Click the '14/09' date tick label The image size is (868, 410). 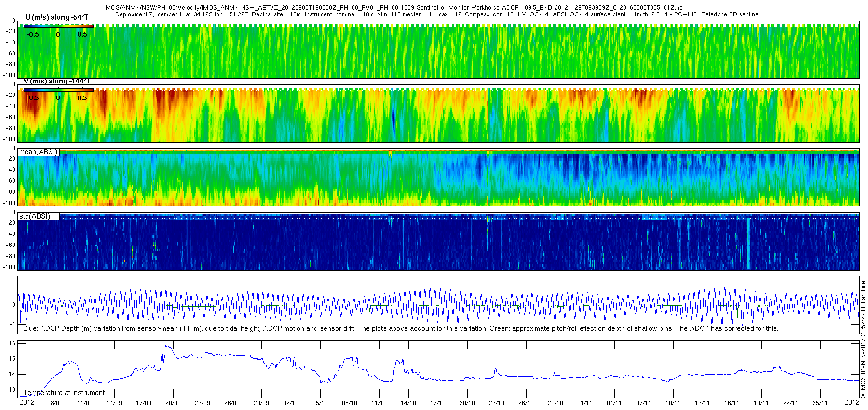114,403
